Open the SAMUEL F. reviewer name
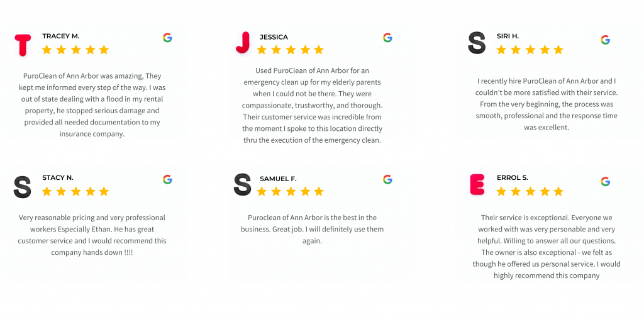This screenshot has height=322, width=644. 278,179
